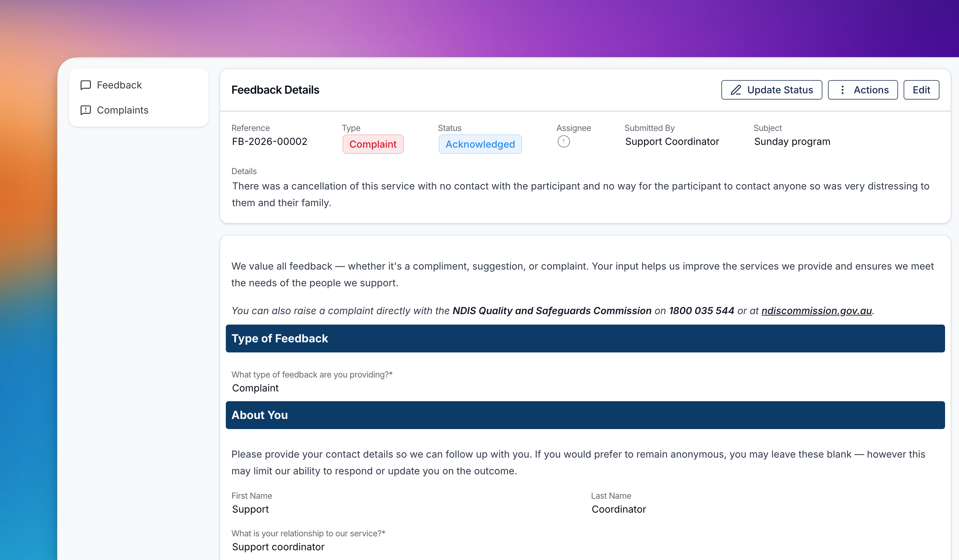The height and width of the screenshot is (560, 959).
Task: Select the First Name field showing Support
Action: 251,509
